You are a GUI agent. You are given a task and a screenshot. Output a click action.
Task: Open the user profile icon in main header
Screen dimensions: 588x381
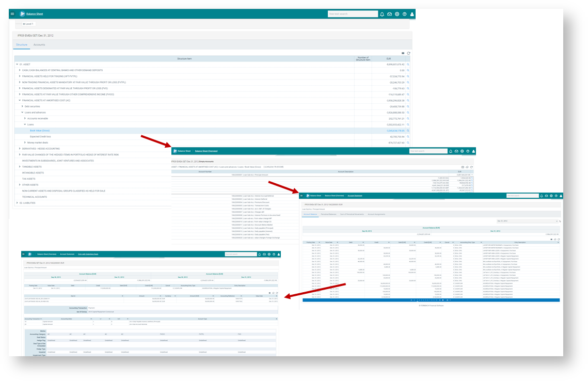pos(412,14)
